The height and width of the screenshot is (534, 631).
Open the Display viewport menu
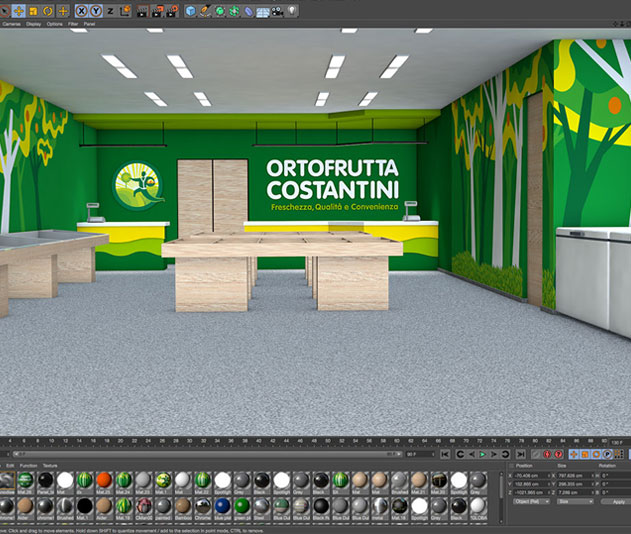pyautogui.click(x=34, y=24)
